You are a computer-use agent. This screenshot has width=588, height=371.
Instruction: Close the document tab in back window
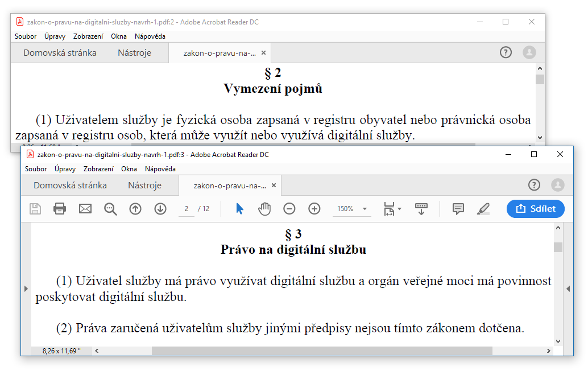pyautogui.click(x=264, y=53)
